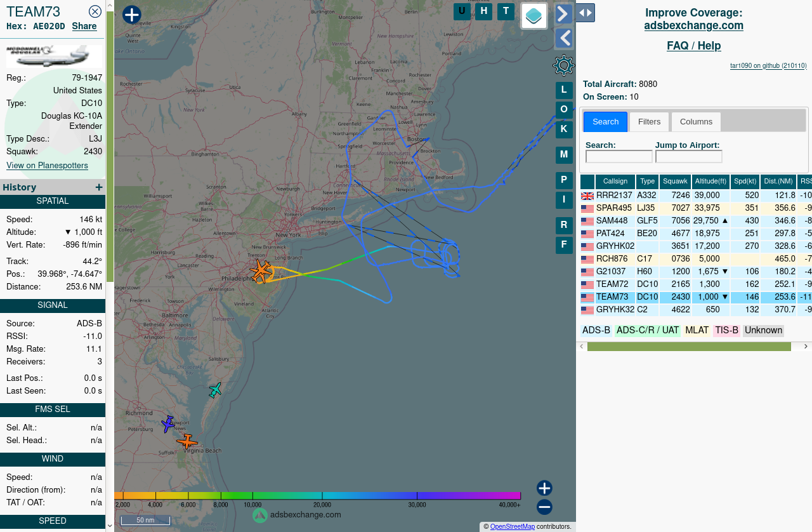Toggle the T map button
812x532 pixels.
click(x=506, y=11)
